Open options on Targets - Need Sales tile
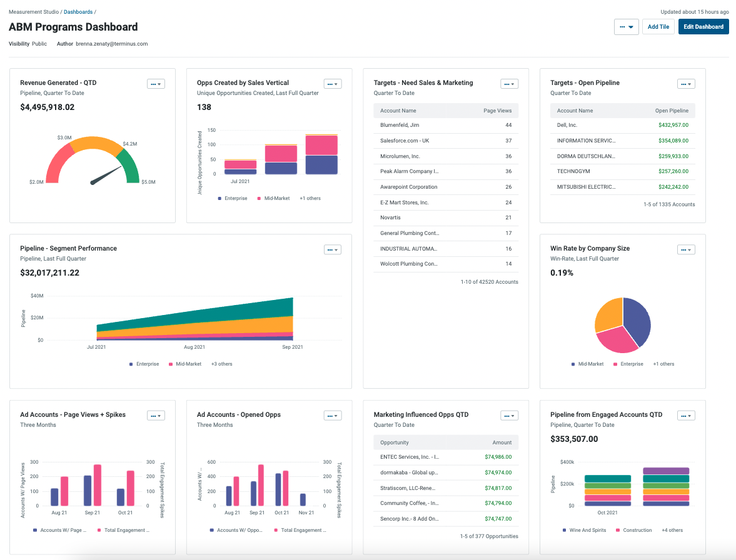The height and width of the screenshot is (560, 736). (x=508, y=83)
